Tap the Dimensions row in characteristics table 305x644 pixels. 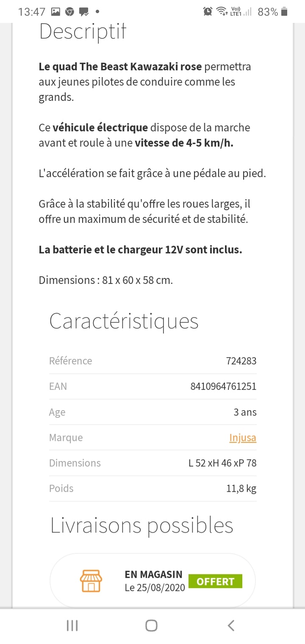click(x=152, y=463)
